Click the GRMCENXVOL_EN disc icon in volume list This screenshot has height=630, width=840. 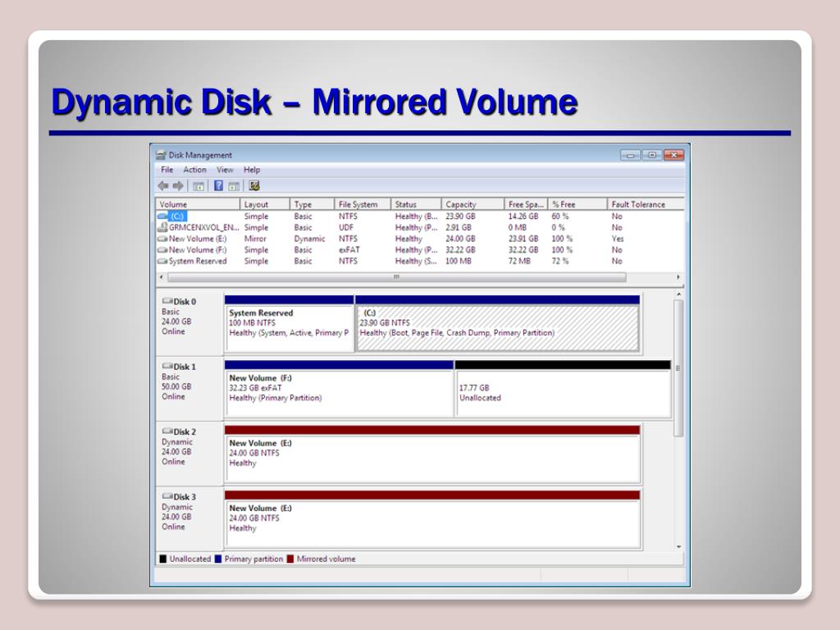point(162,228)
